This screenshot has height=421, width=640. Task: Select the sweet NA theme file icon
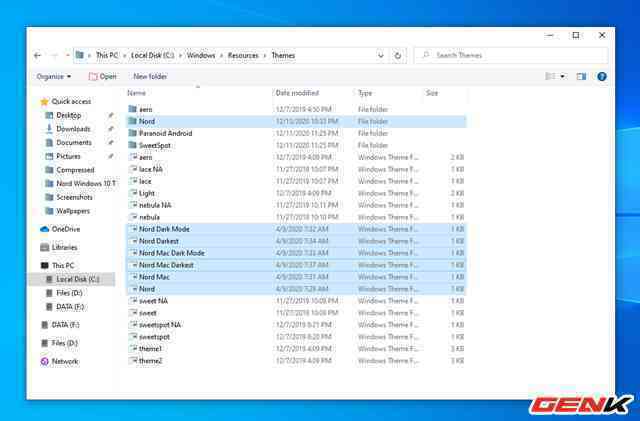pos(133,301)
